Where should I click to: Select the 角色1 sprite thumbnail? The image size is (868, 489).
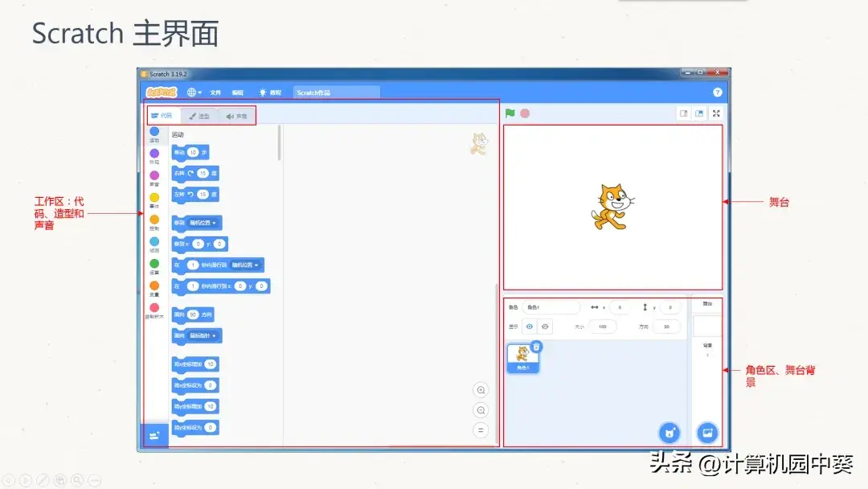pyautogui.click(x=522, y=358)
